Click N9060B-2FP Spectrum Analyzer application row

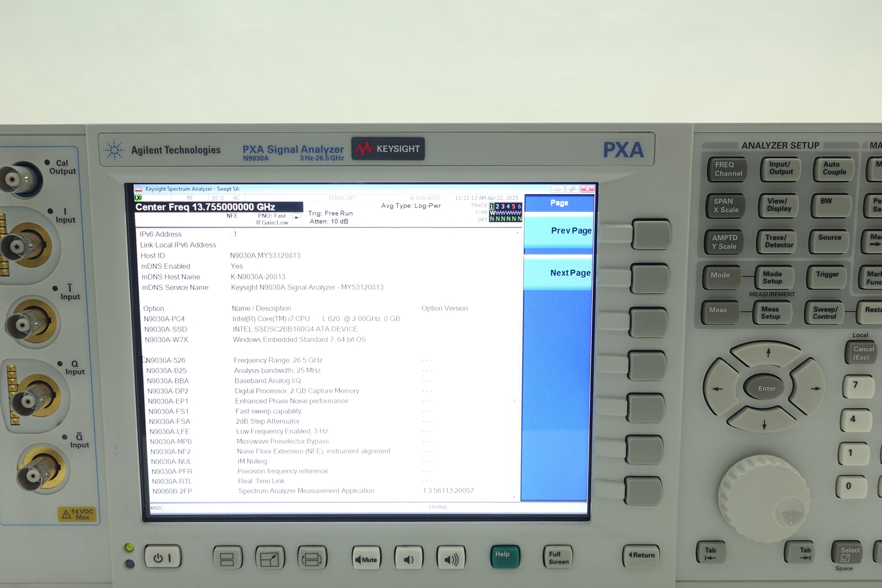coord(313,491)
